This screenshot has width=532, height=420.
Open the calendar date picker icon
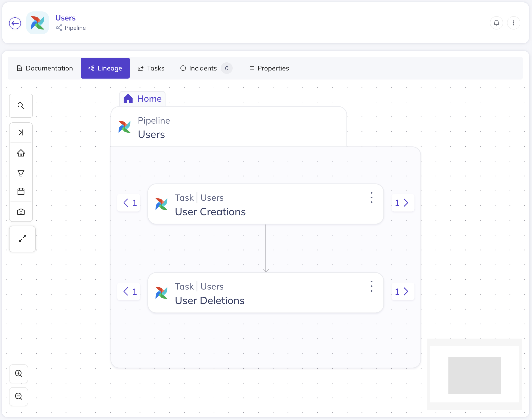(21, 191)
